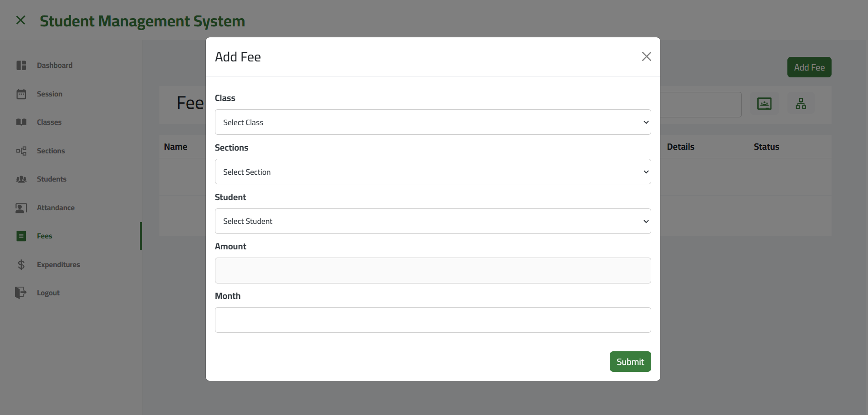Click the Students group icon
Screen dimensions: 868x415
21,179
